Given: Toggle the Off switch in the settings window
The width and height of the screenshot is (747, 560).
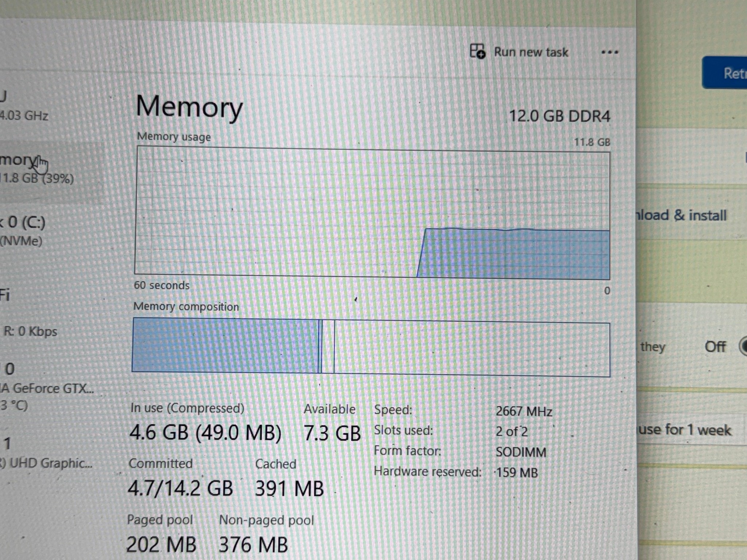Looking at the screenshot, I should point(743,346).
